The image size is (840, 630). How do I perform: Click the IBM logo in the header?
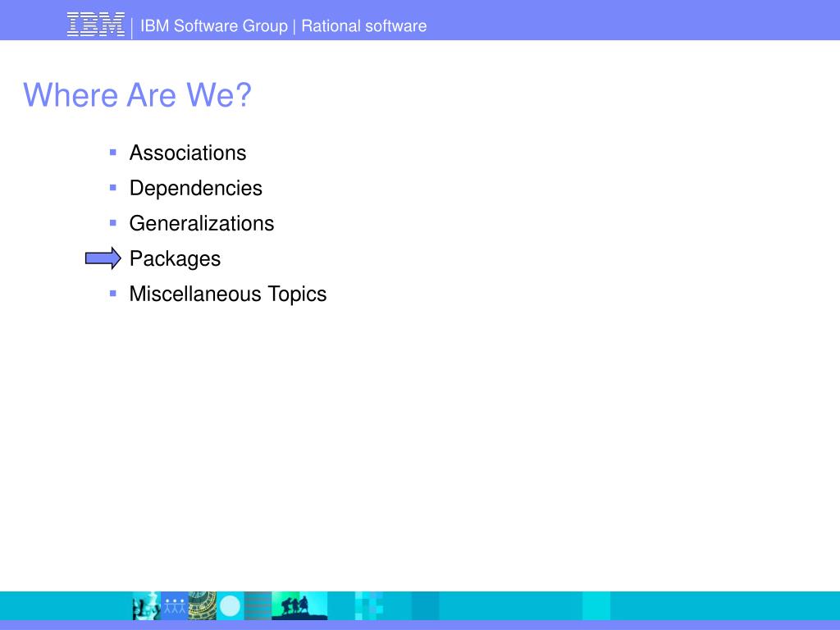coord(96,25)
